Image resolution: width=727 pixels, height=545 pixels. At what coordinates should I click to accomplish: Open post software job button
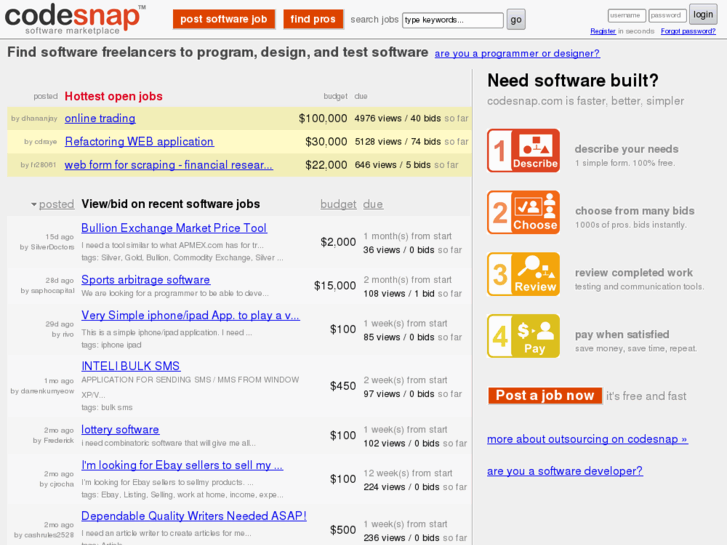click(x=224, y=19)
